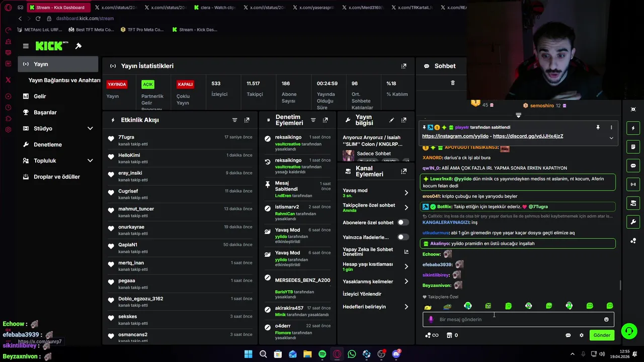Pop out the Yayın İstatistikleri panel
644x362 pixels.
click(x=404, y=66)
